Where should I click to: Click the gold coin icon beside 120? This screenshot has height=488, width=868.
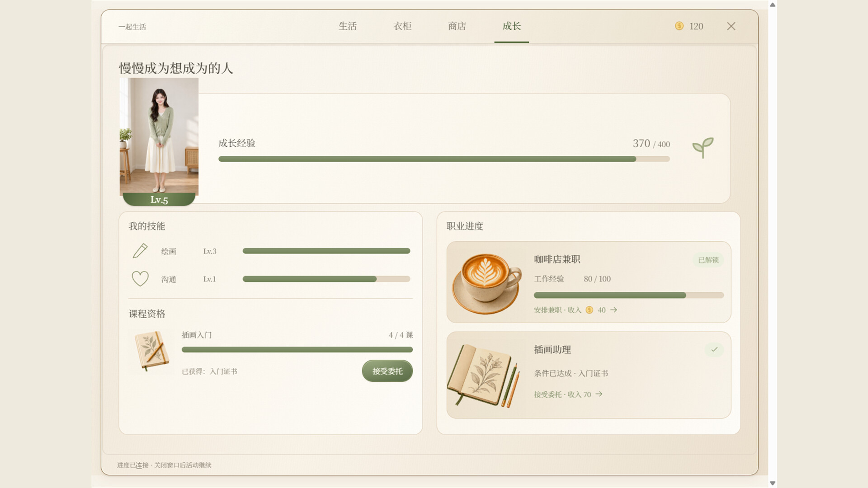click(679, 26)
